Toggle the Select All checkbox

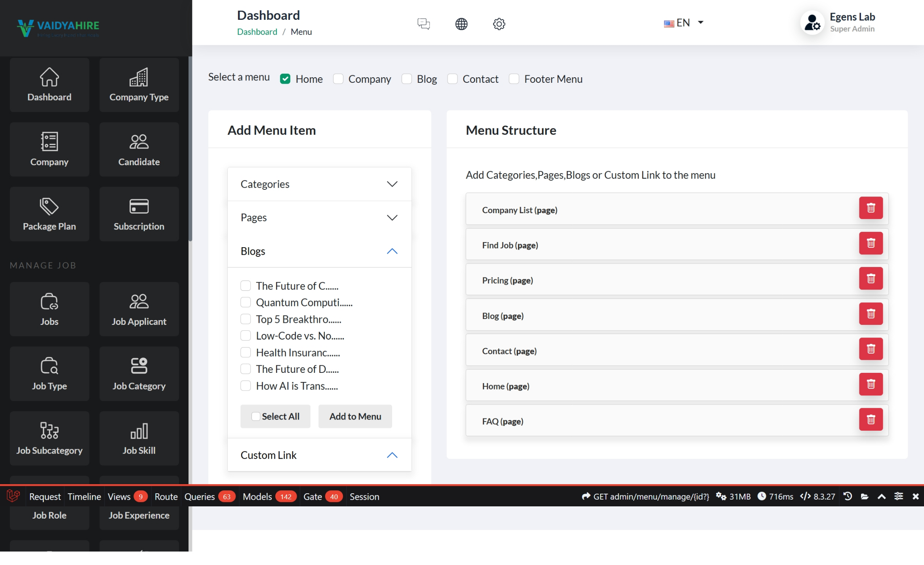click(x=256, y=416)
